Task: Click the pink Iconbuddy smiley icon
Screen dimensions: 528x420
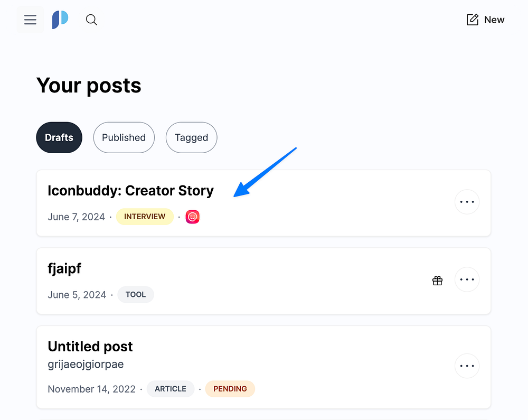Action: click(193, 217)
